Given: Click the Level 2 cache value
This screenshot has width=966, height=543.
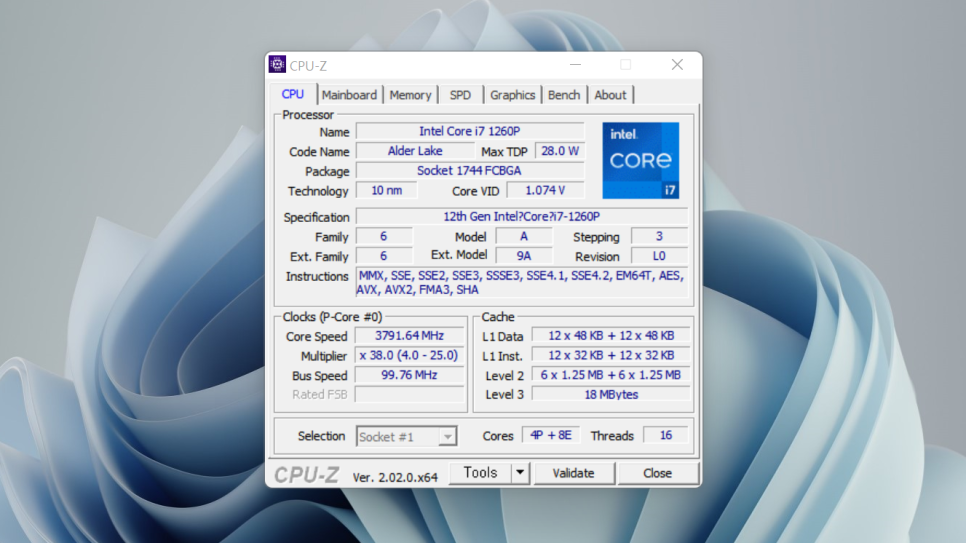Looking at the screenshot, I should 611,375.
